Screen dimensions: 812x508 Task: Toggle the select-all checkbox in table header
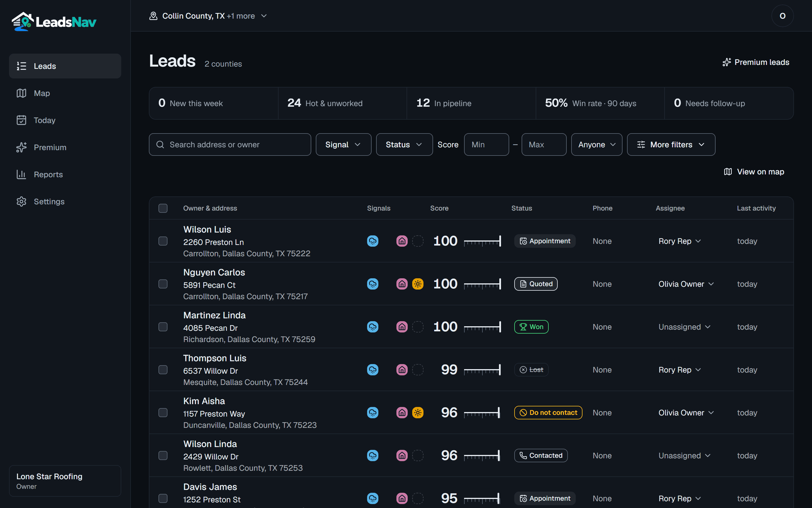click(163, 208)
